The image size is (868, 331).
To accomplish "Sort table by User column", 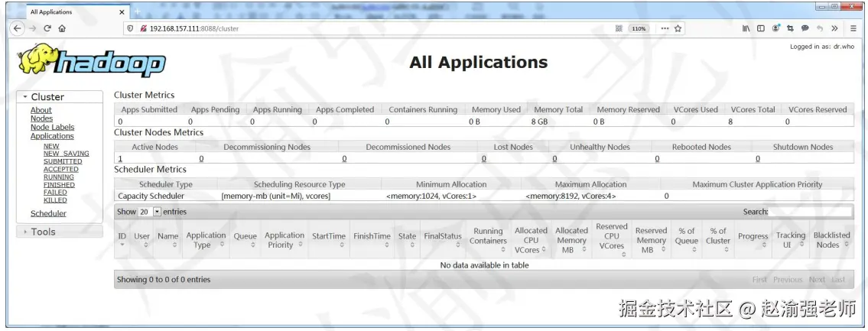I will coord(141,240).
